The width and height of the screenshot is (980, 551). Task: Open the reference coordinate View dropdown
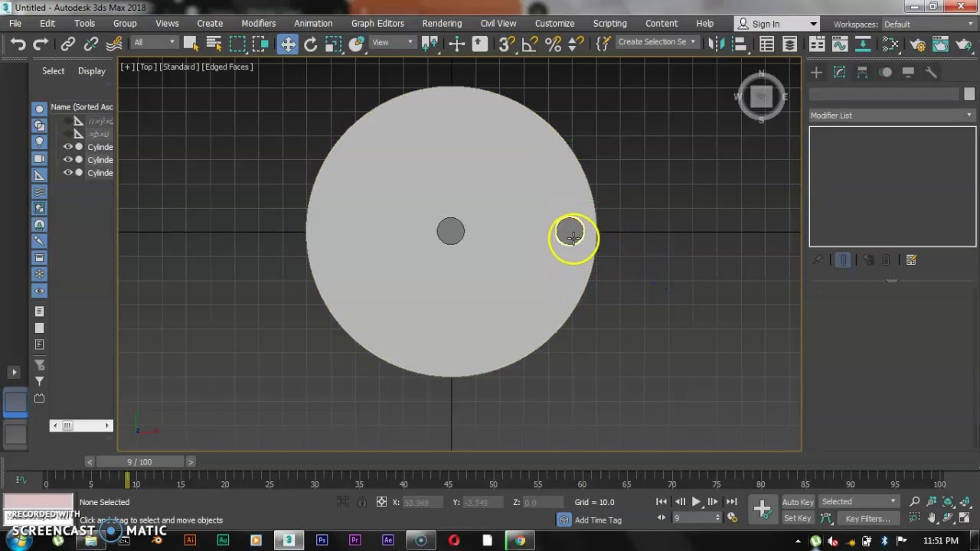(393, 42)
